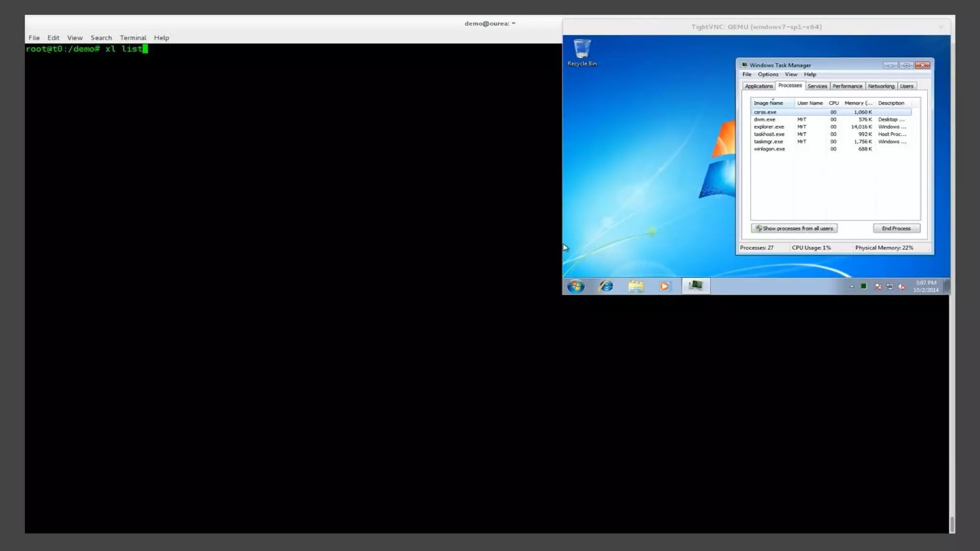Open the Networking tab
The height and width of the screenshot is (551, 980).
point(880,86)
